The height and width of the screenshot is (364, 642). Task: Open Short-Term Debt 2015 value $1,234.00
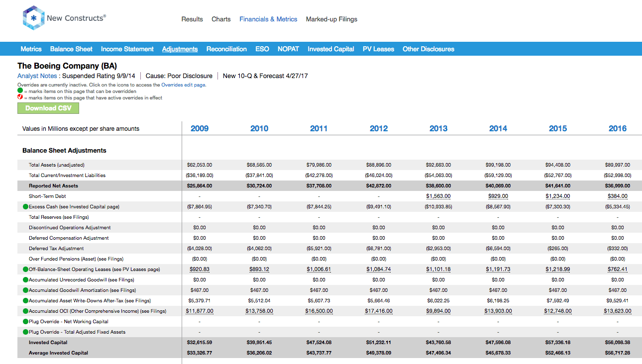point(558,196)
